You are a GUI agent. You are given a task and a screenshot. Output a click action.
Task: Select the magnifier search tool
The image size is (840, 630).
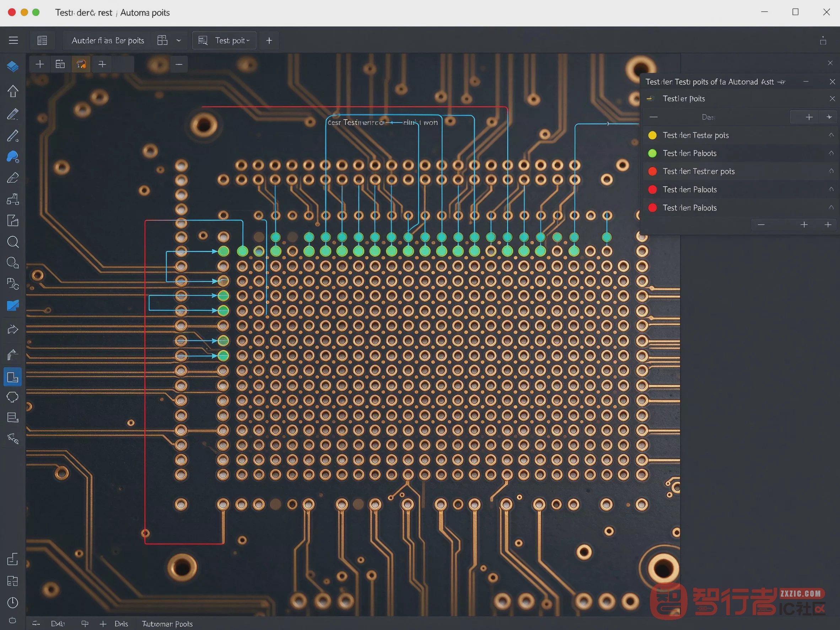[13, 242]
